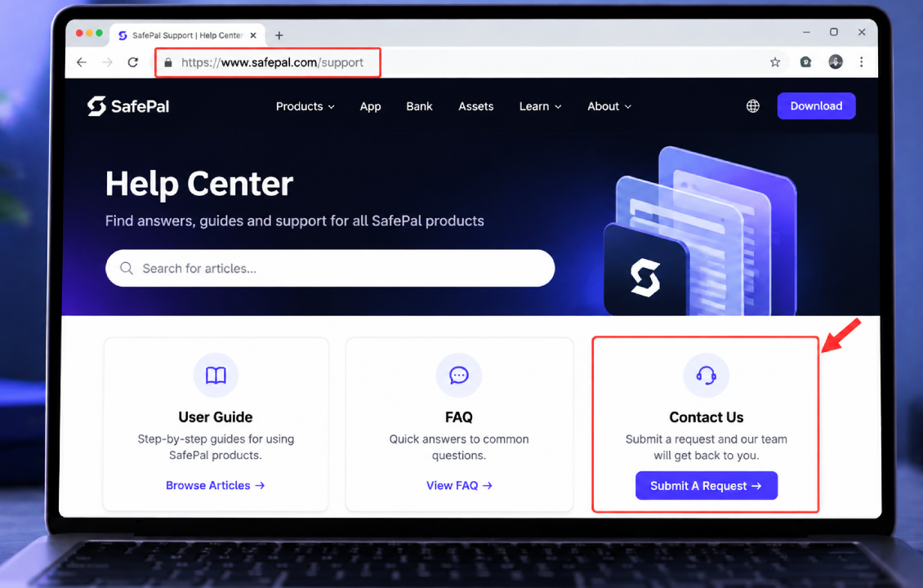
Task: Follow the Browse Articles link
Action: tap(216, 486)
